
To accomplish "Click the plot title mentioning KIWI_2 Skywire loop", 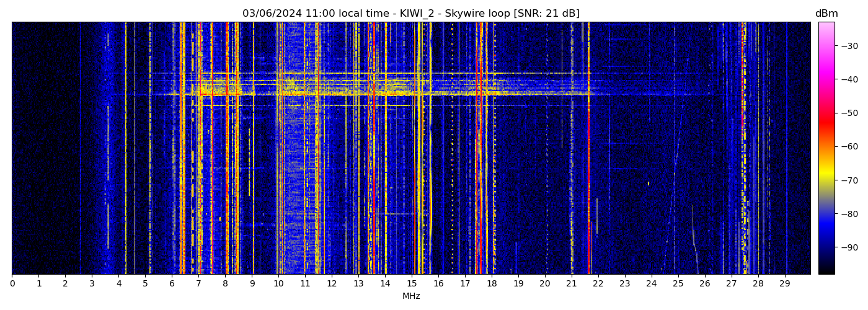I will click(x=410, y=14).
